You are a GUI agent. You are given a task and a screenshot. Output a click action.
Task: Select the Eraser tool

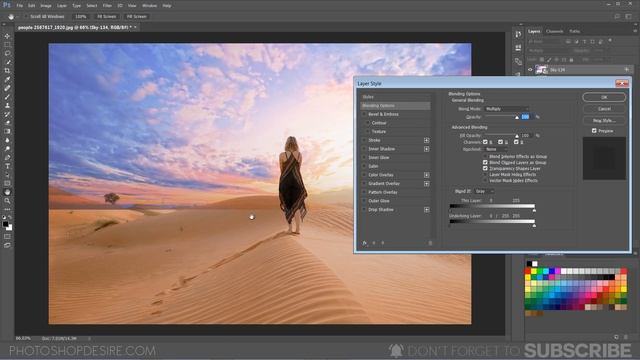pyautogui.click(x=7, y=122)
